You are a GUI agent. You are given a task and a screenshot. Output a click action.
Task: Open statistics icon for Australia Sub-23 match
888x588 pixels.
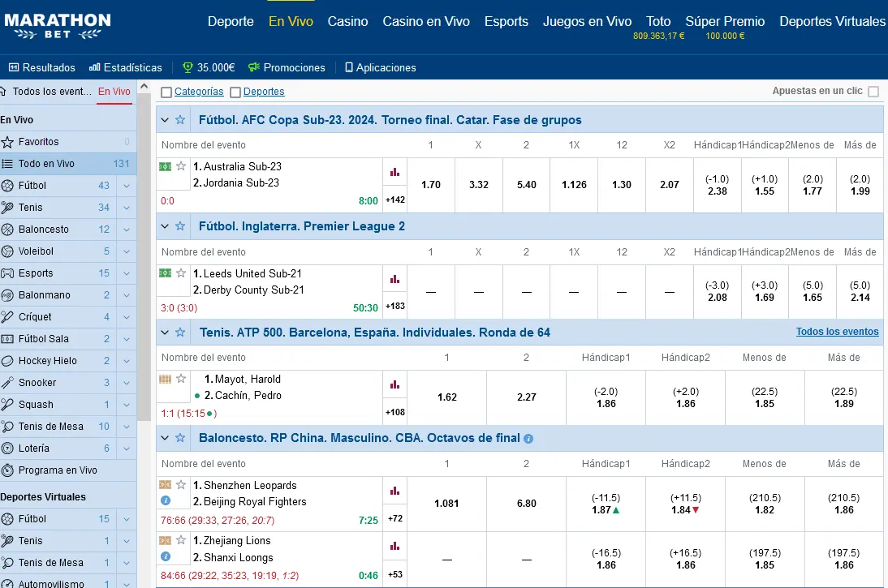tap(394, 172)
